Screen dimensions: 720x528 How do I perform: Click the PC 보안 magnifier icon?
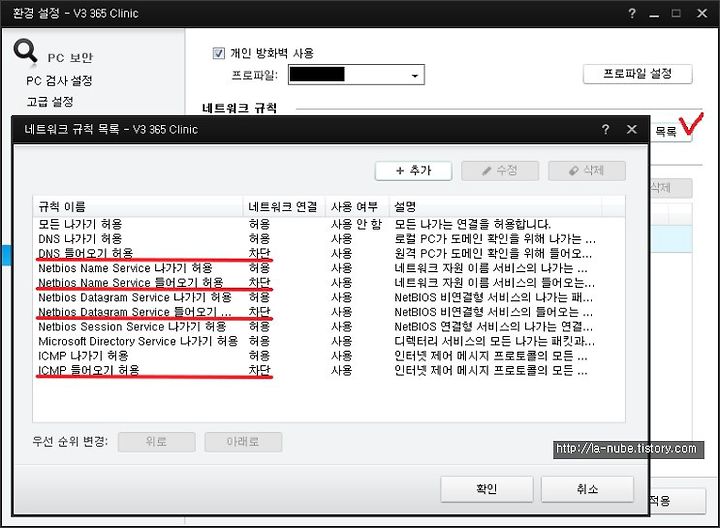[25, 51]
